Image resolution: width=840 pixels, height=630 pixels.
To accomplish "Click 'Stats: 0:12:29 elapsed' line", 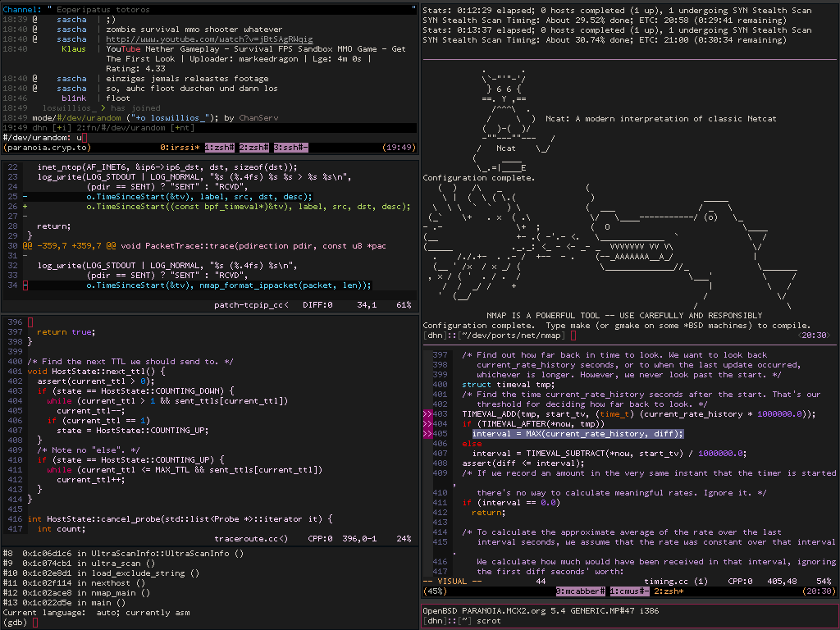I will [x=617, y=10].
